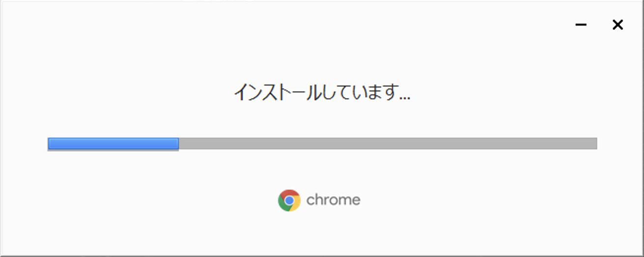This screenshot has width=644, height=257.
Task: Click the blue center of Chrome logo
Action: (289, 200)
